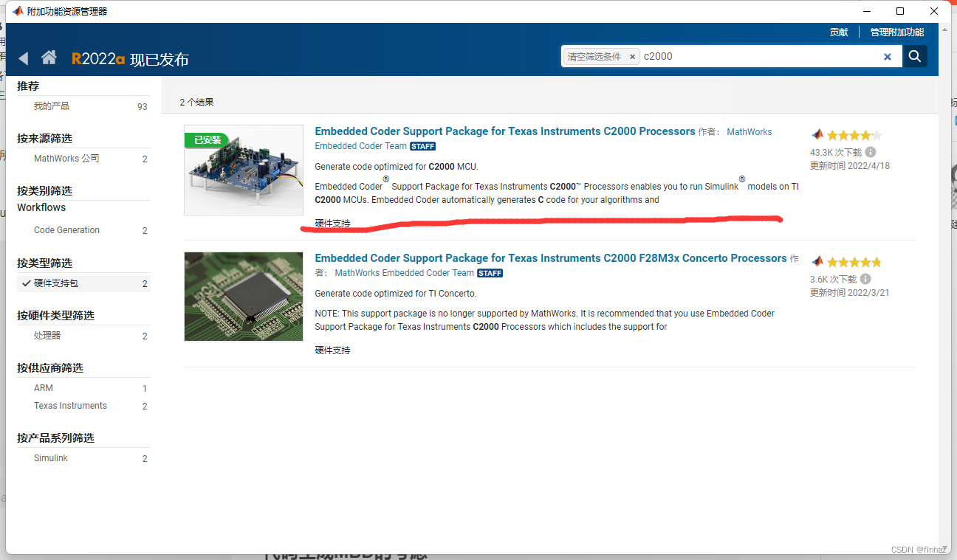Screen dimensions: 957x560
Task: Click the star rating of C2000 Processors package
Action: [854, 135]
